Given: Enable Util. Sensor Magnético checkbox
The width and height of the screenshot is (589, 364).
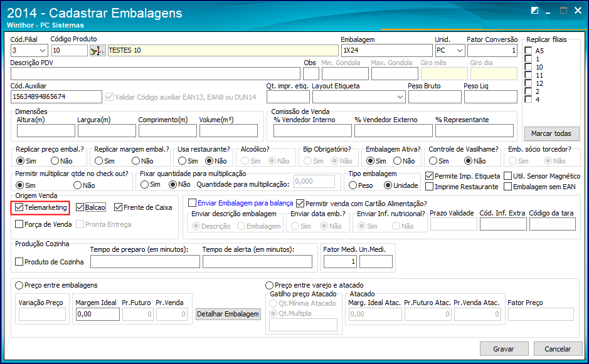Looking at the screenshot, I should pyautogui.click(x=508, y=176).
